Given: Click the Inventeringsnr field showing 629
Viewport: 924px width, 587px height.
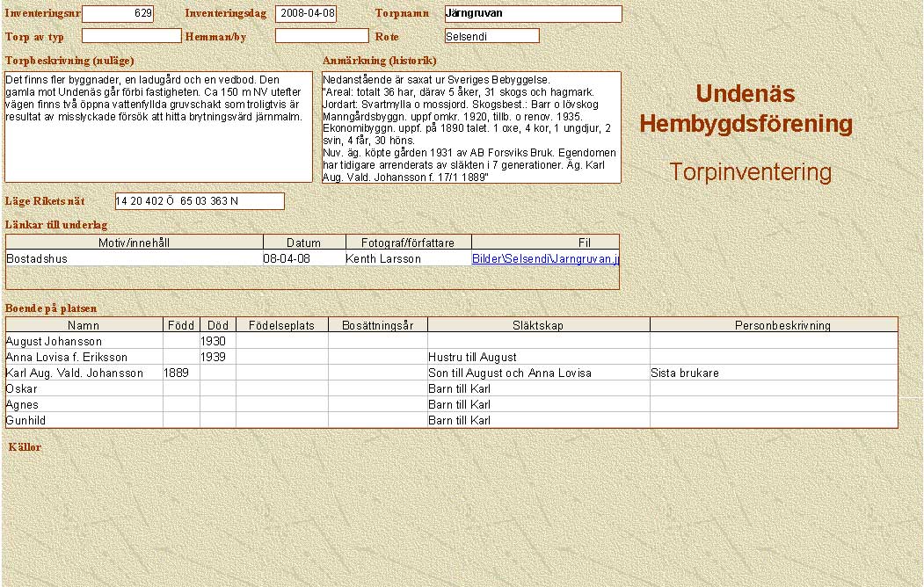Looking at the screenshot, I should (117, 14).
